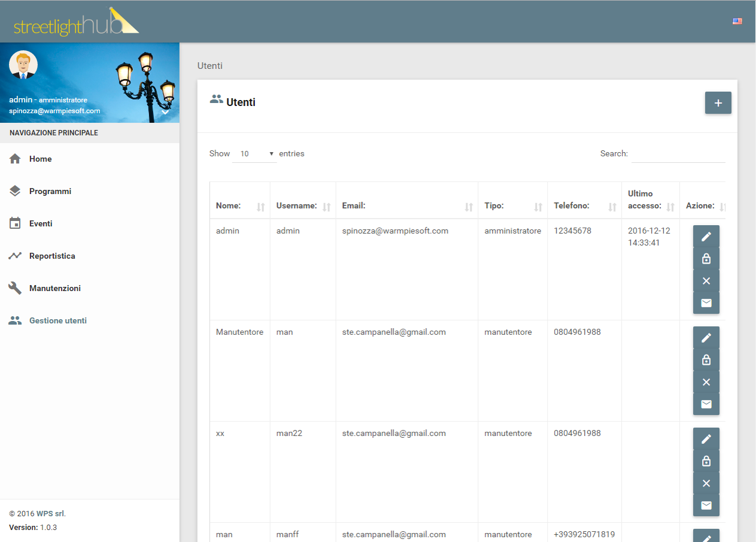Viewport: 756px width, 542px height.
Task: Edit the xx user man22
Action: click(x=706, y=439)
